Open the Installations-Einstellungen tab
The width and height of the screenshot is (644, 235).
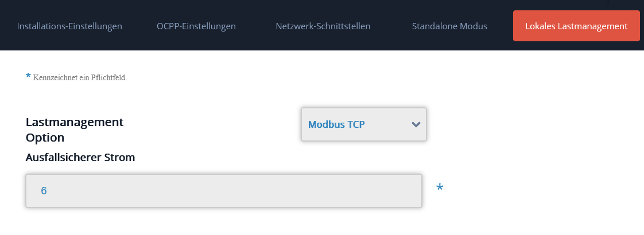coord(69,26)
